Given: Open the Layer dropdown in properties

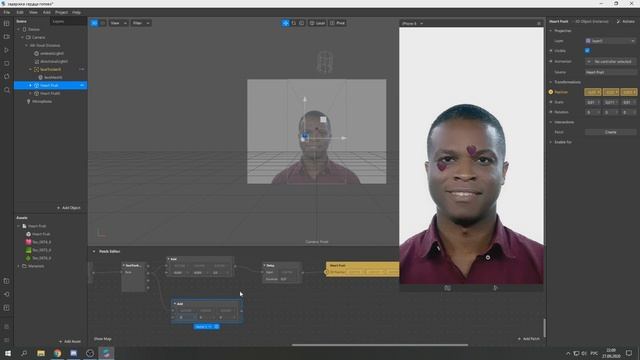Looking at the screenshot, I should (611, 41).
